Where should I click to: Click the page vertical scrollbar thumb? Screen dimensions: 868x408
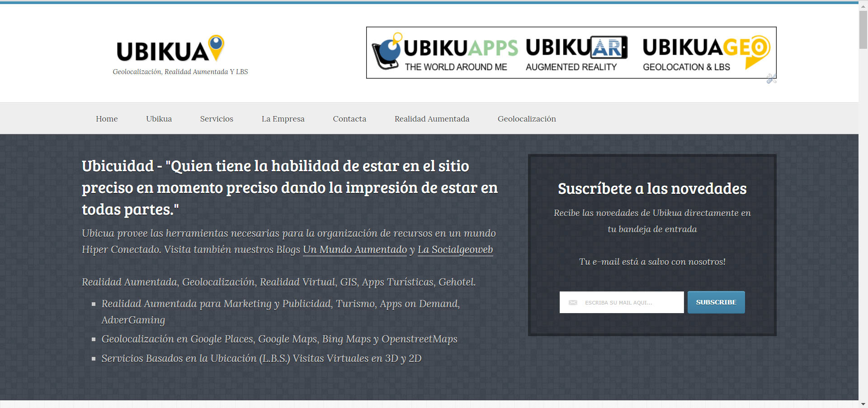click(863, 29)
